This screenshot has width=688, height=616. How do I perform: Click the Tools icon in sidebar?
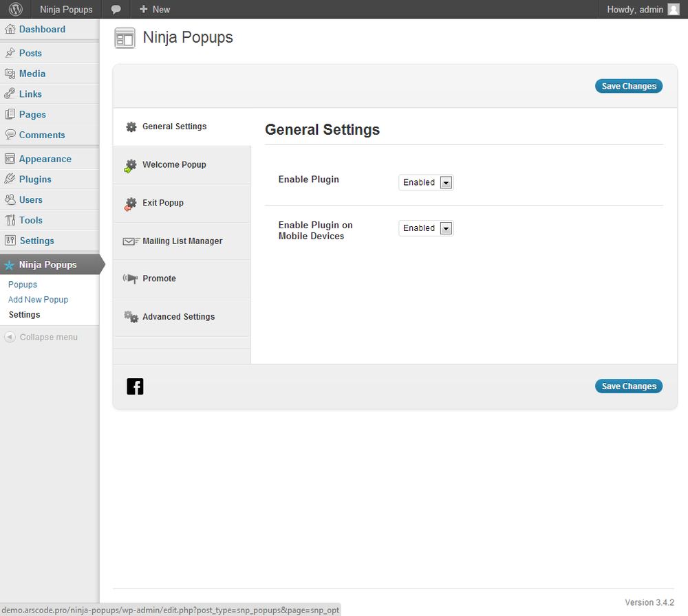click(x=10, y=220)
